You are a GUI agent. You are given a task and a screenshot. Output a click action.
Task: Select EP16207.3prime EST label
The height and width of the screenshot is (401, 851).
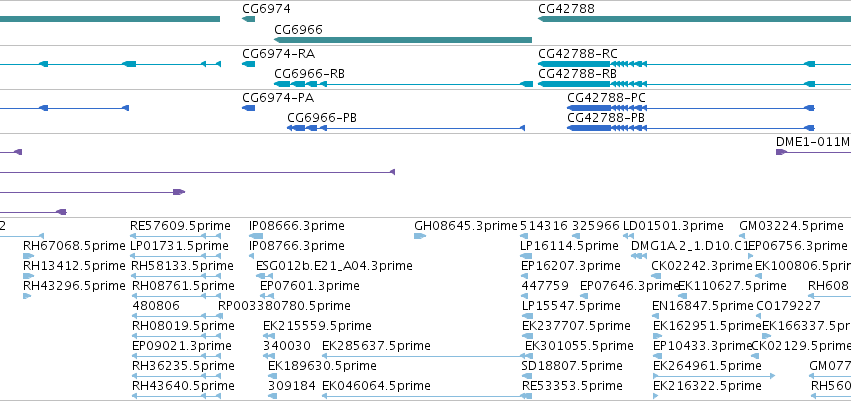click(571, 266)
